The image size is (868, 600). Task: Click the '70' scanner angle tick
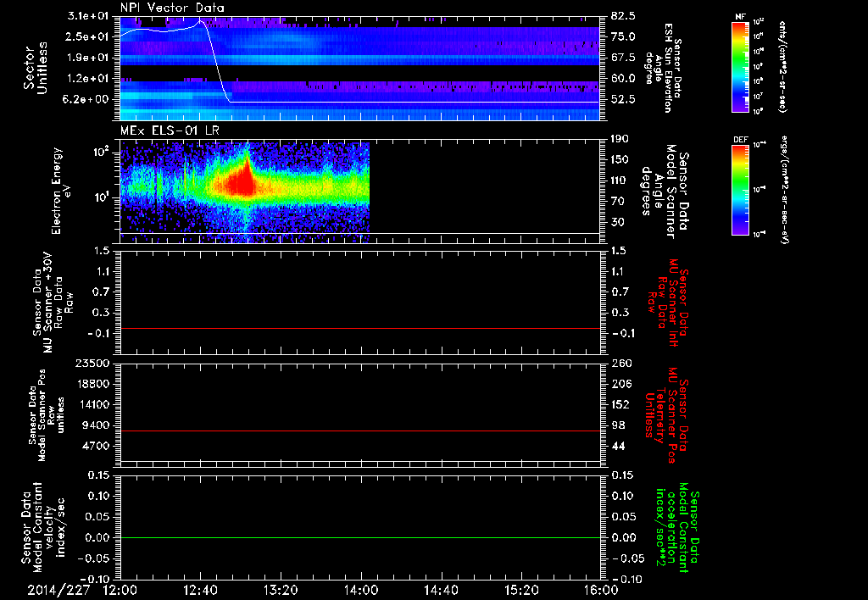(x=618, y=202)
